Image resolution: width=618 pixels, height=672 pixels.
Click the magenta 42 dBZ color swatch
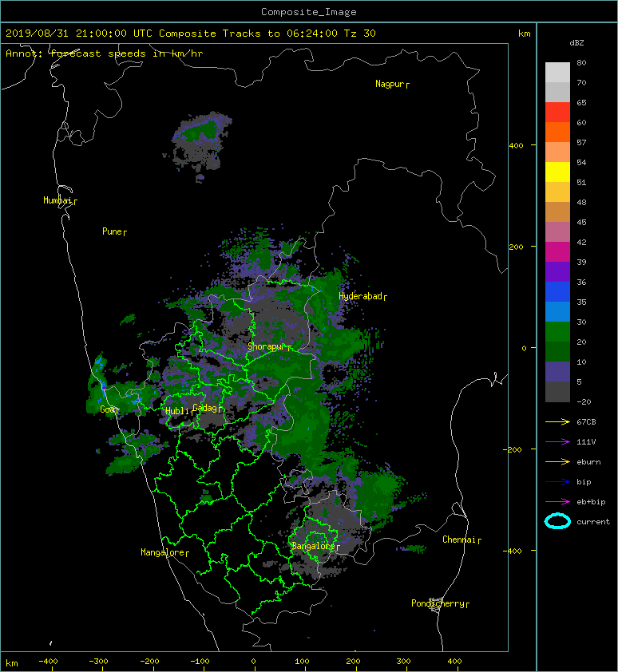(557, 252)
